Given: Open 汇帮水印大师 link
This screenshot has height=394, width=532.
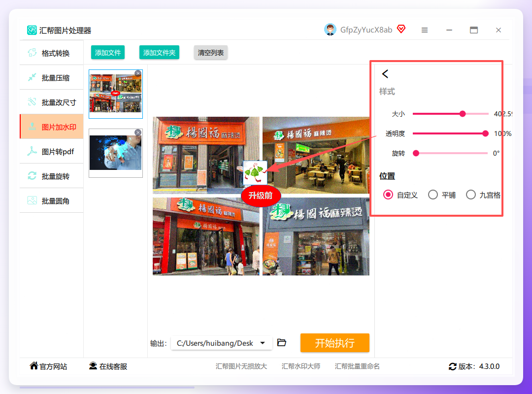Looking at the screenshot, I should 301,366.
